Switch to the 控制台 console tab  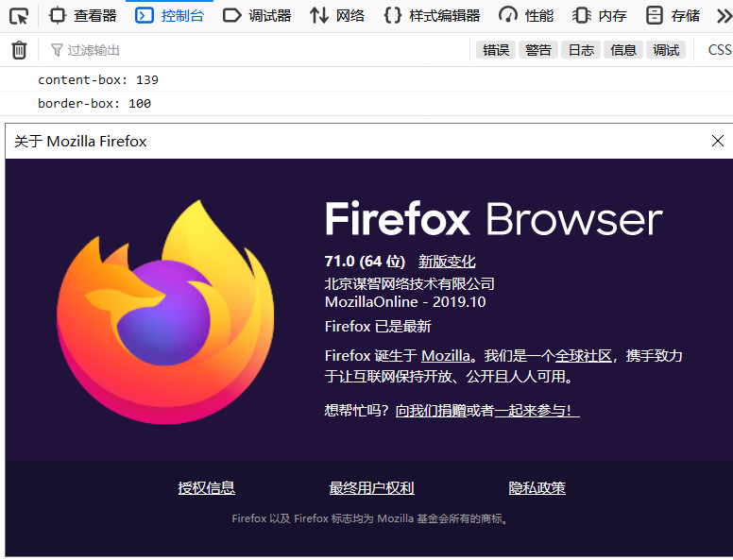point(170,16)
